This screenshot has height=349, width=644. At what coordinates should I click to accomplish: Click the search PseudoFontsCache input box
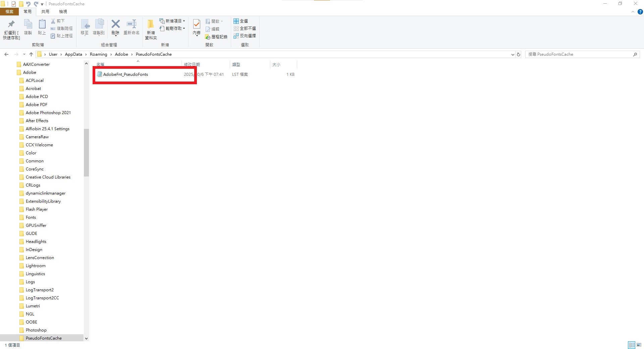pos(579,54)
